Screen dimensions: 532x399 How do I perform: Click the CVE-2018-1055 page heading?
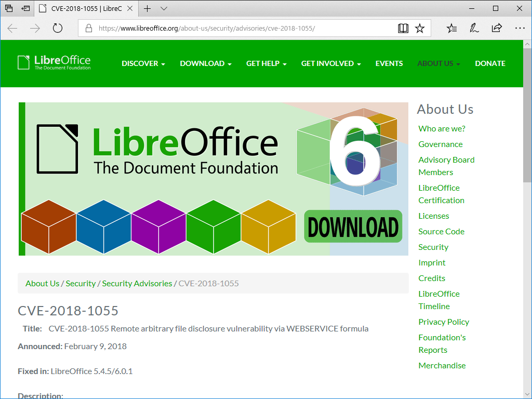click(68, 311)
